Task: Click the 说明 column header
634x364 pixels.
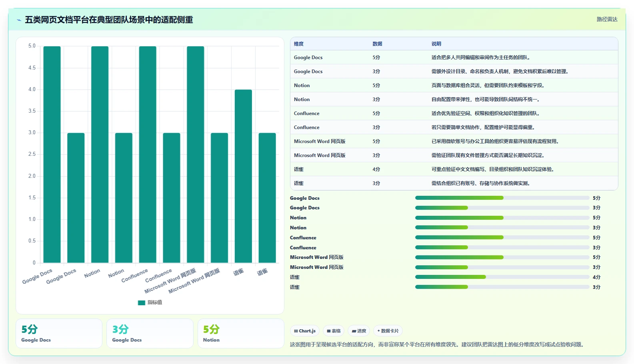Action: tap(436, 44)
